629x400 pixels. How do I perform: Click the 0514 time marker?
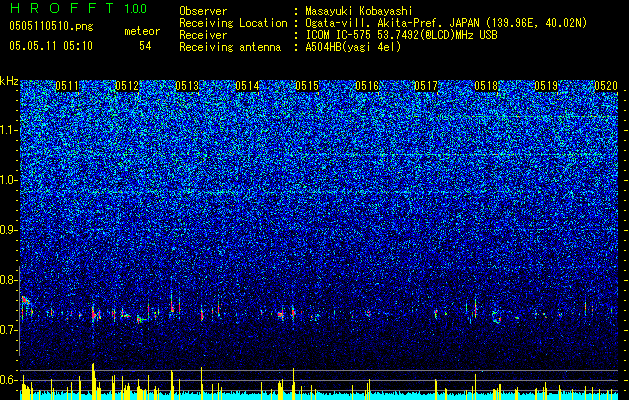tap(247, 86)
